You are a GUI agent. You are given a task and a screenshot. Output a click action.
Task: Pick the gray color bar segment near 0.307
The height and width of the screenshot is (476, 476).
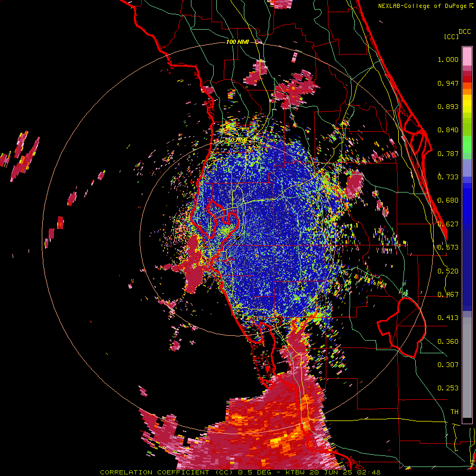(467, 368)
